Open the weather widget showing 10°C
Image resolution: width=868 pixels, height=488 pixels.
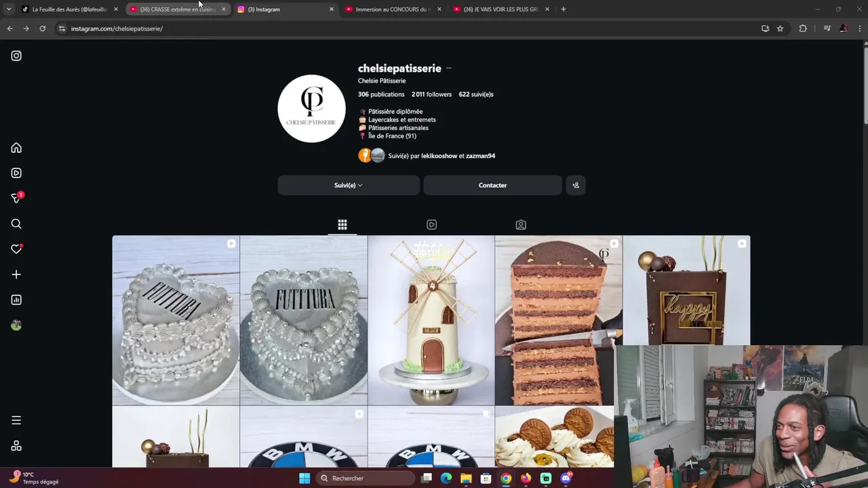[x=34, y=478]
